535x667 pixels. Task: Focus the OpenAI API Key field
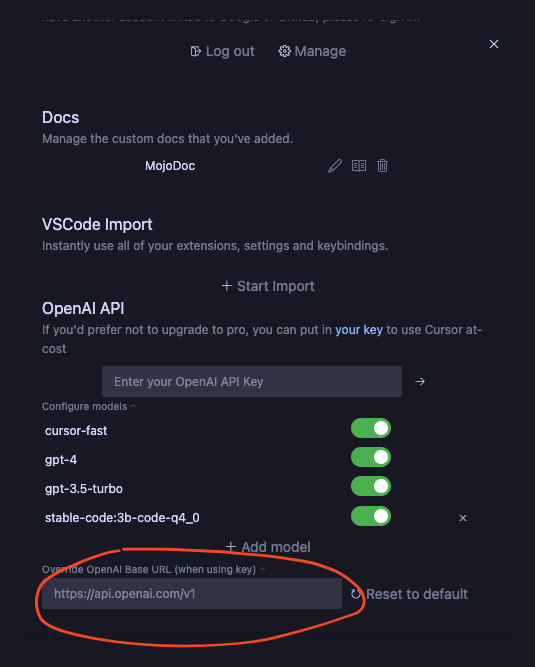click(x=252, y=382)
